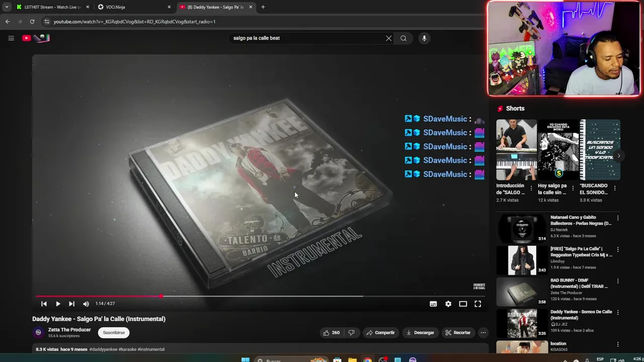The image size is (644, 362).
Task: Go forward in browser history
Action: (x=20, y=22)
